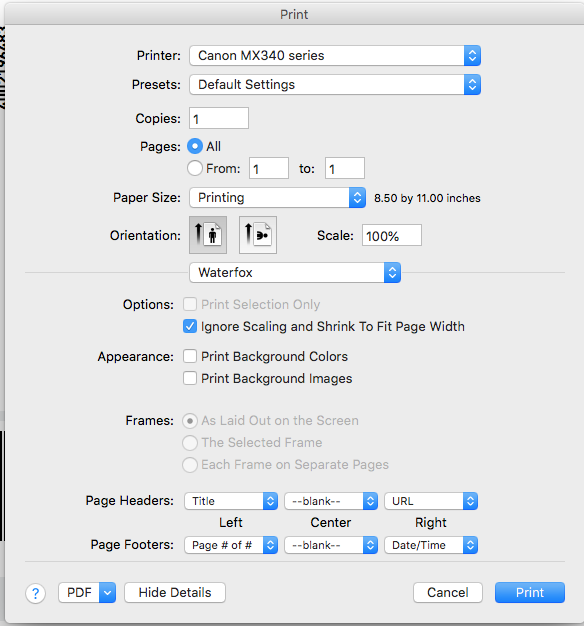Select The Selected Frame option
Viewport: 584px width, 626px height.
click(x=190, y=443)
